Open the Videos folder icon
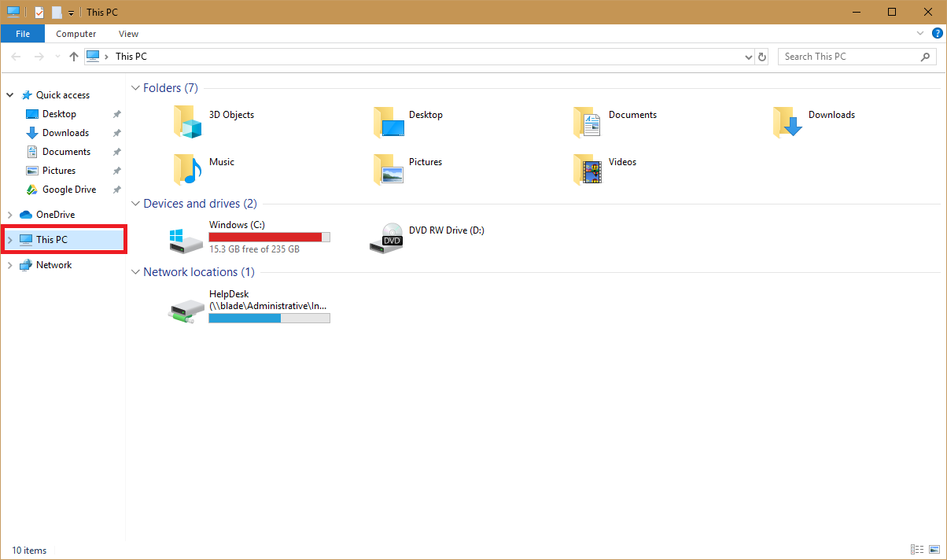Image resolution: width=947 pixels, height=560 pixels. 588,168
